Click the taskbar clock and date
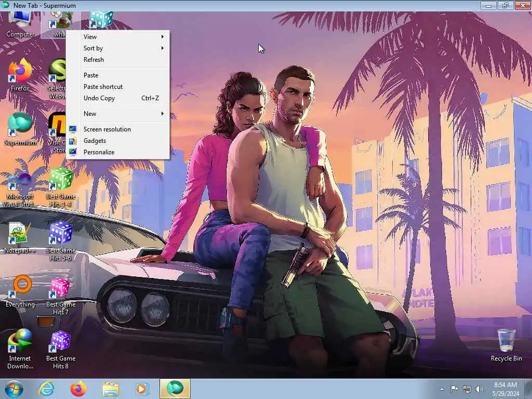 point(506,389)
